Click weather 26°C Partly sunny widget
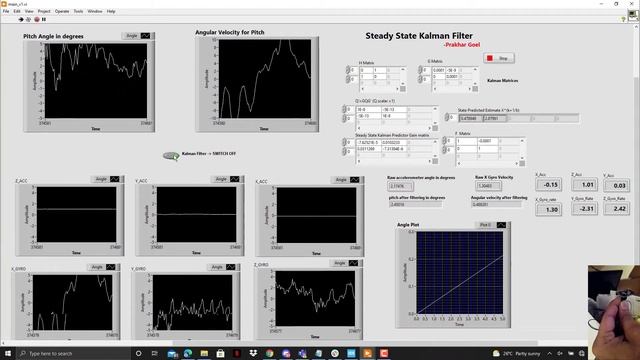The width and height of the screenshot is (640, 360). point(516,353)
